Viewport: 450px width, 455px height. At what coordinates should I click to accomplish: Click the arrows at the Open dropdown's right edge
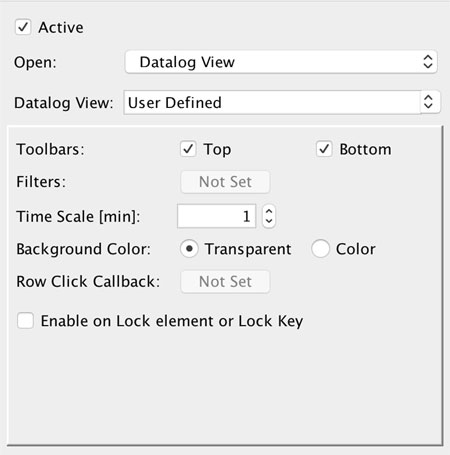(x=428, y=62)
